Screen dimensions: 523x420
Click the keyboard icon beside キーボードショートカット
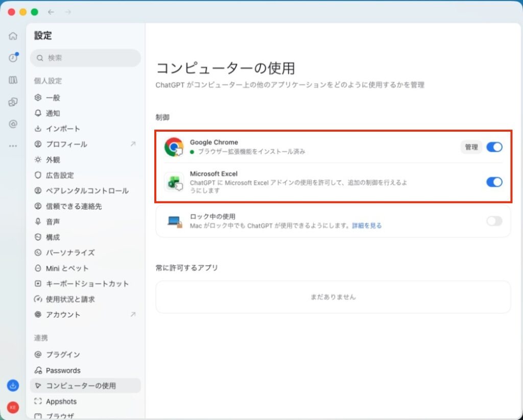38,284
